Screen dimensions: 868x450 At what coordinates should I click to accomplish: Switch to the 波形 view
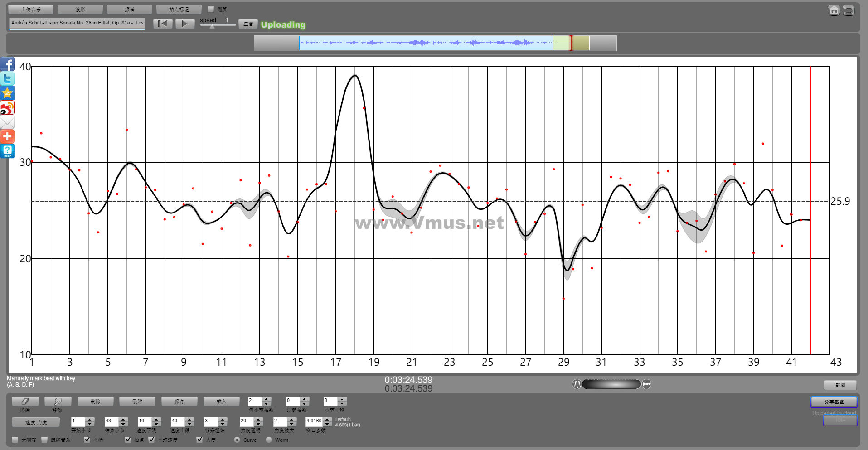80,9
